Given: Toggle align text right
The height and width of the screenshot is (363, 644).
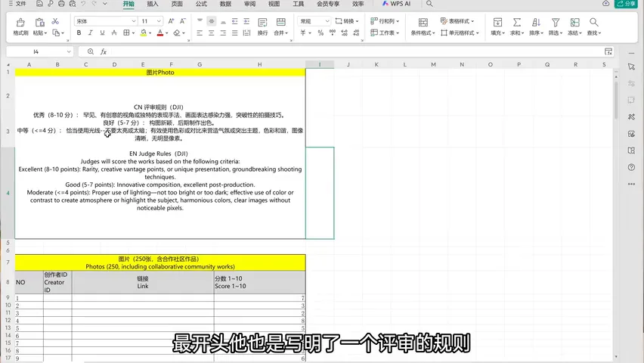Looking at the screenshot, I should 223,33.
